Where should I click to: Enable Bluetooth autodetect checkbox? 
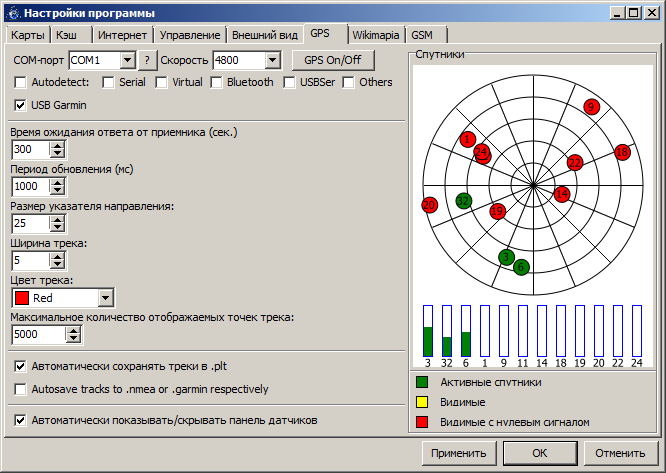(215, 83)
